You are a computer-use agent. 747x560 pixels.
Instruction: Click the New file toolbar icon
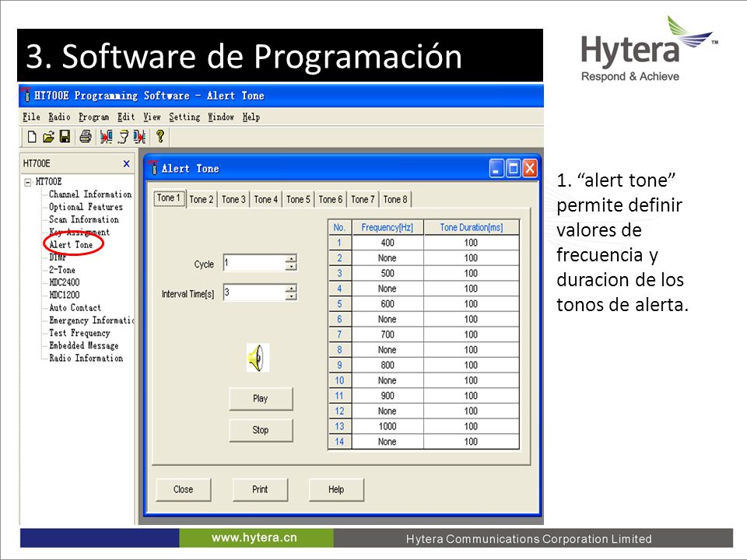[x=31, y=137]
